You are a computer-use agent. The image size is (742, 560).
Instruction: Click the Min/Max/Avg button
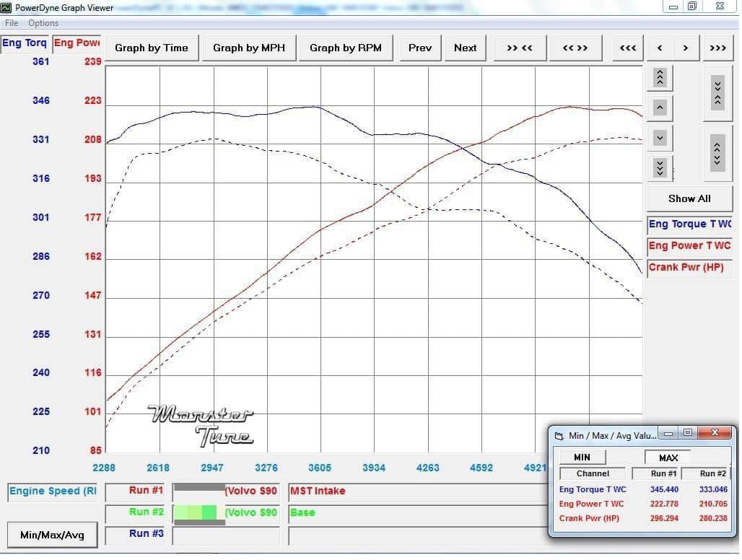51,535
